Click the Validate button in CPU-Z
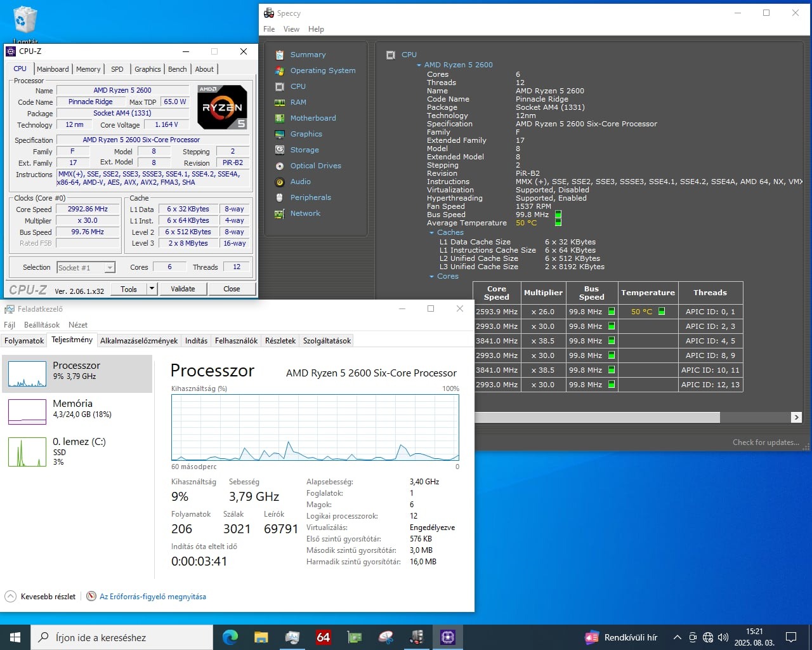The image size is (812, 650). coord(183,289)
